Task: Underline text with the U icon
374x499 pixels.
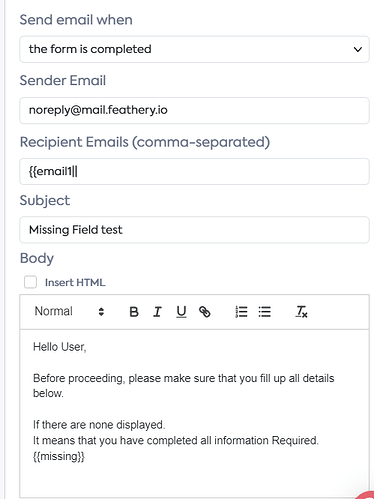Action: 181,312
